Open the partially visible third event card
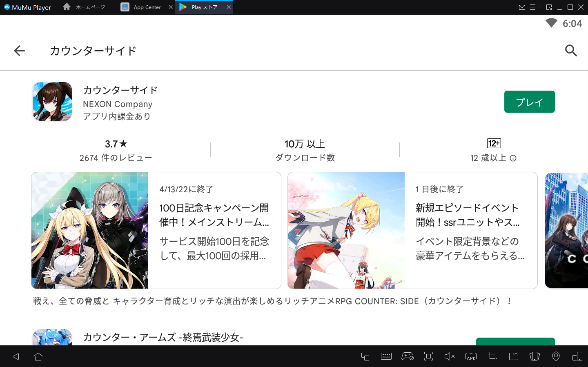The image size is (588, 367). [x=566, y=230]
